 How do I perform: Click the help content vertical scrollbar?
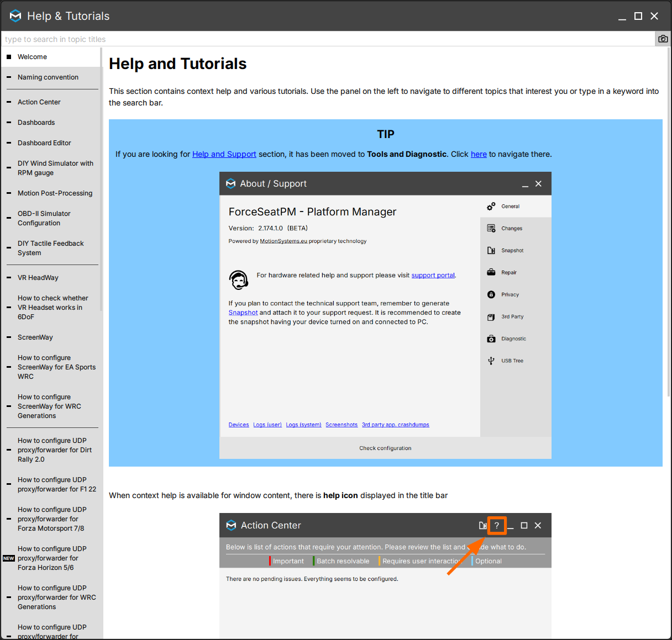669,221
